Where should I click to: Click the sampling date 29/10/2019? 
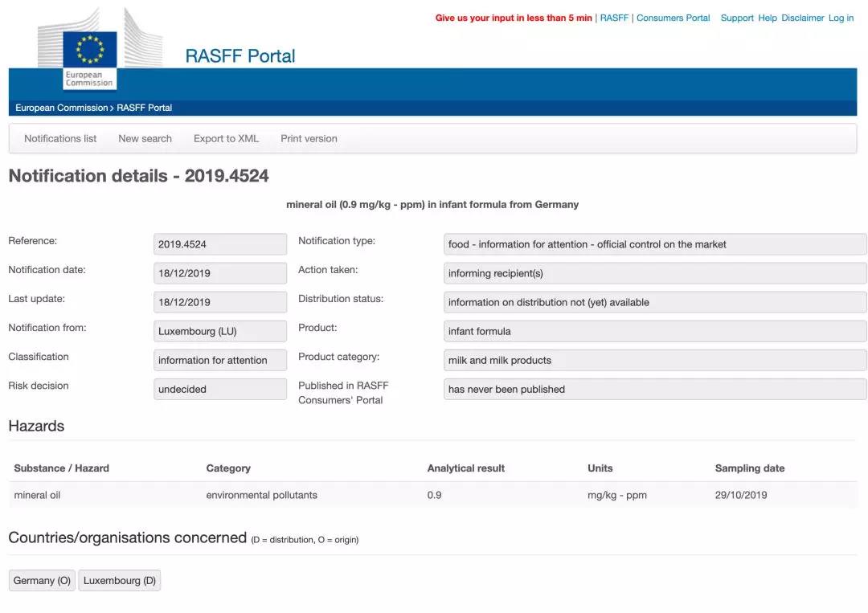click(741, 495)
